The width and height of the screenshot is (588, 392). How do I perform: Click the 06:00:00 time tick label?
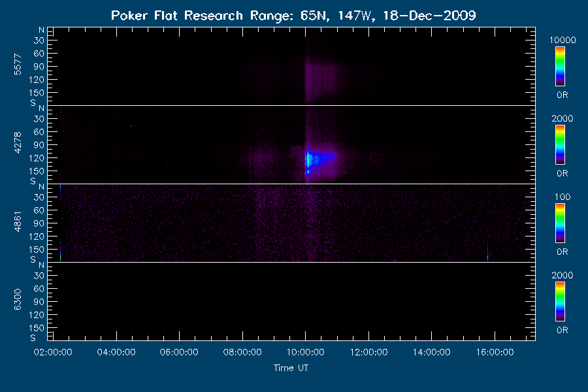point(179,352)
